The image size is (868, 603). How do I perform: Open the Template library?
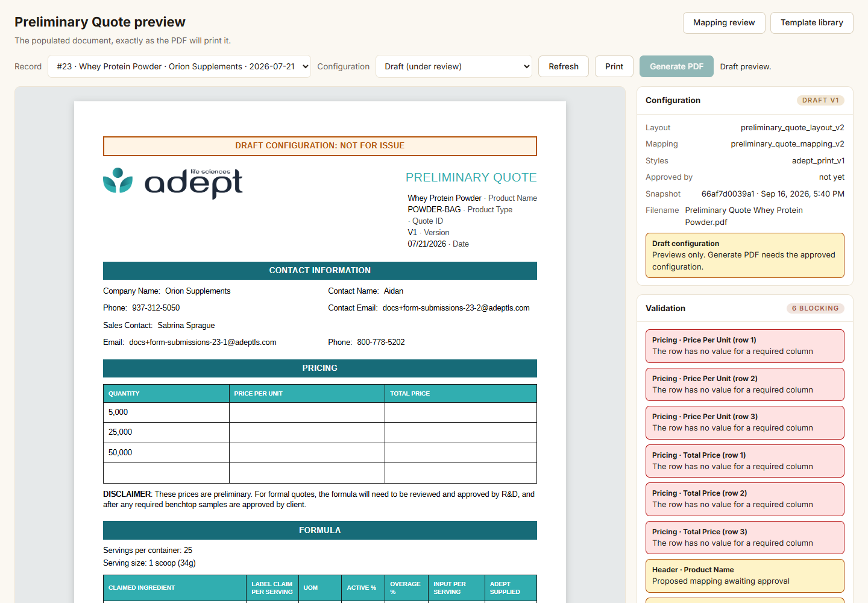point(812,23)
